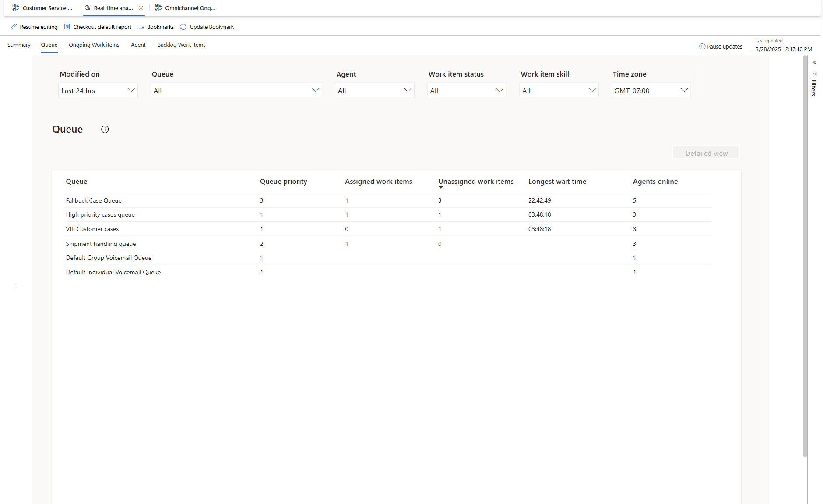Select the Queue report tab
Screen dimensions: 823x504
[x=49, y=45]
